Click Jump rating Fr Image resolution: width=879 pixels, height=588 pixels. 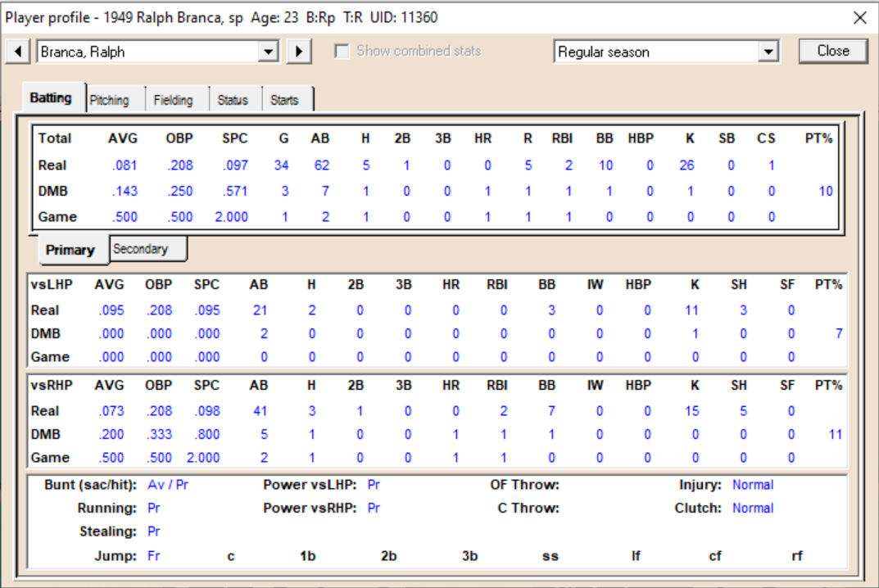pos(154,556)
